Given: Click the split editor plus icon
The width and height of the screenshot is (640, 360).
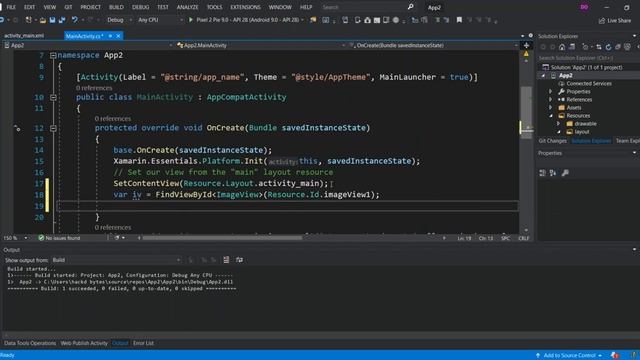Looking at the screenshot, I should (x=526, y=45).
